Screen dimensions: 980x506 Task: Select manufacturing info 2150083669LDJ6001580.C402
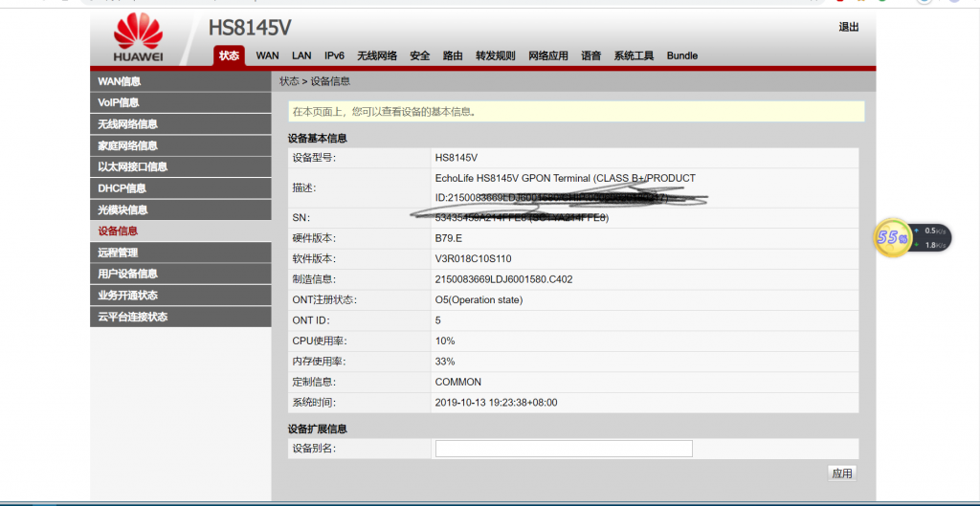503,279
